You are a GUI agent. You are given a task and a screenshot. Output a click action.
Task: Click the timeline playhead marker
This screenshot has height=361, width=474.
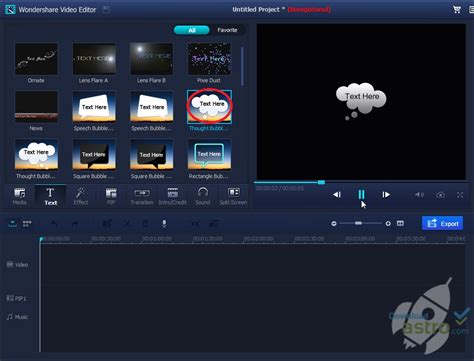pyautogui.click(x=41, y=239)
